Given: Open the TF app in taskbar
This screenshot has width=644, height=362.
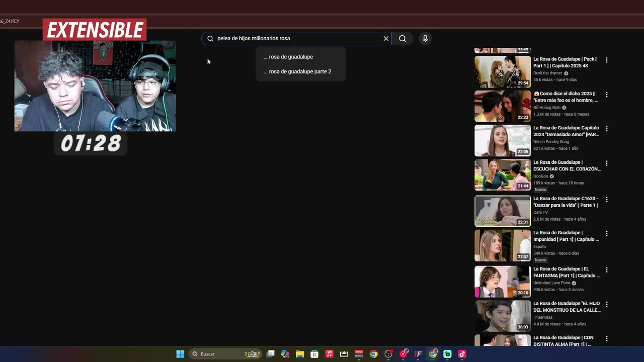Looking at the screenshot, I should (418, 354).
